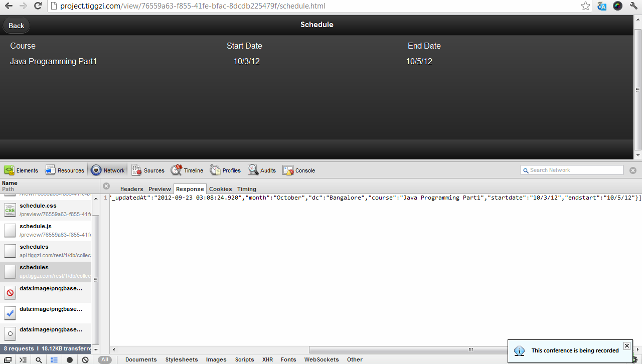Screen dimensions: 642x364
Task: Bookmark this page with the star icon
Action: pyautogui.click(x=585, y=6)
